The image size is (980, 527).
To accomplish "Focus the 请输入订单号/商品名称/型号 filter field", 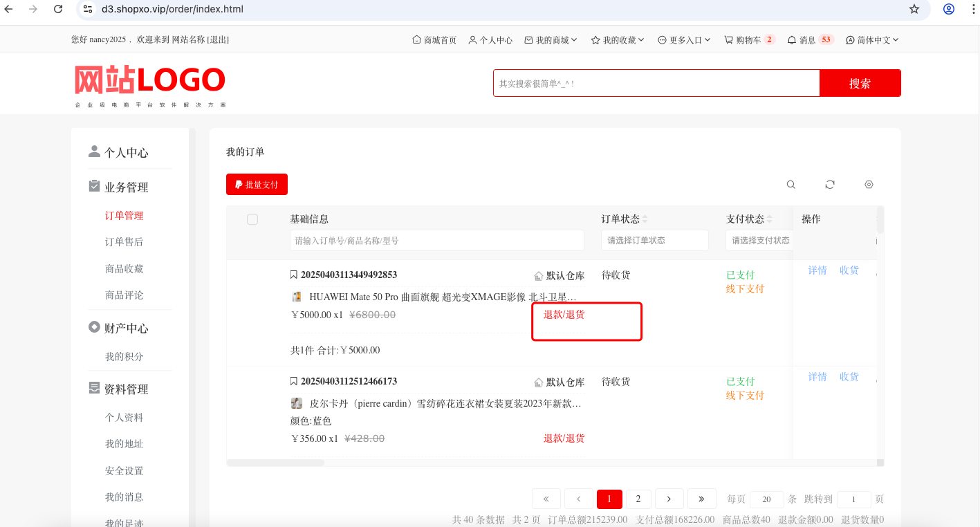I will (437, 241).
